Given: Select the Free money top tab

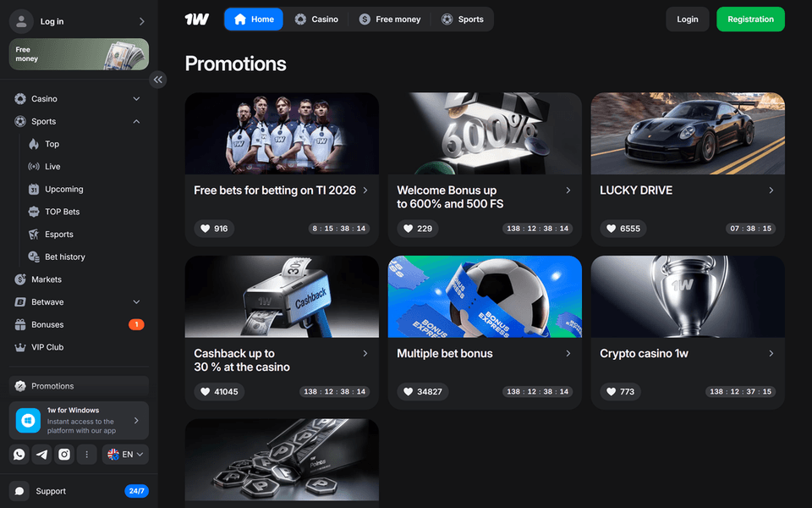Looking at the screenshot, I should (x=390, y=19).
